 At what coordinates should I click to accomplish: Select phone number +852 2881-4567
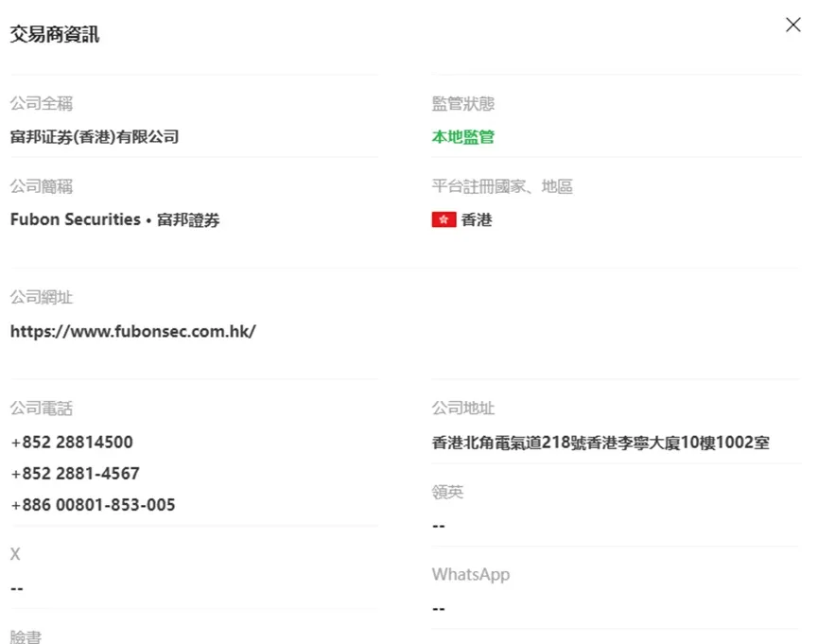[x=75, y=474]
